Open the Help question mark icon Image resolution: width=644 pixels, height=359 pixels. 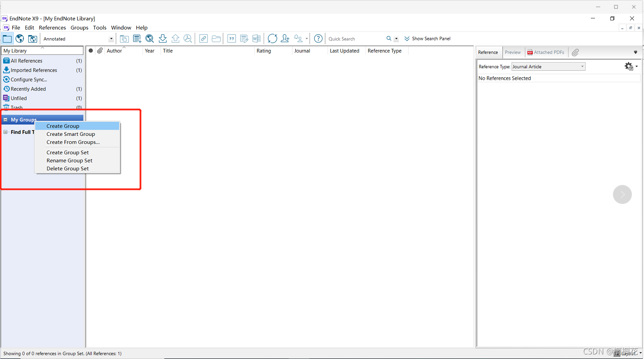[318, 38]
